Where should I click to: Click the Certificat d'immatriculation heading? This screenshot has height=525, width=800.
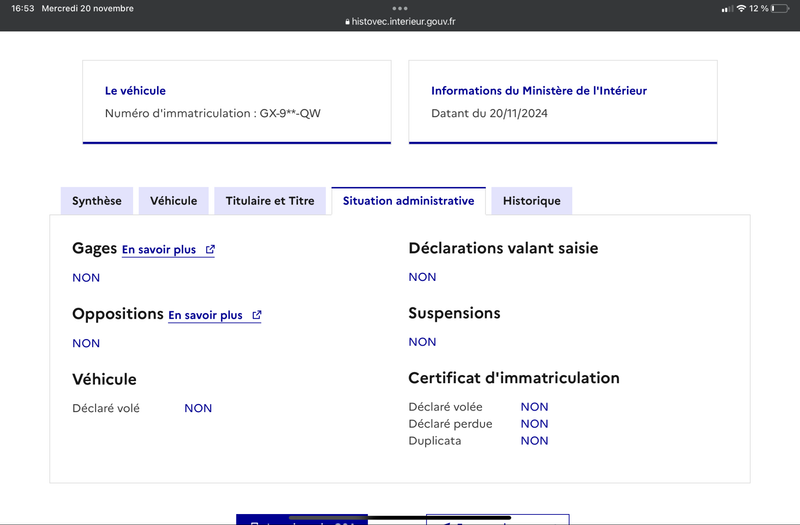point(514,378)
